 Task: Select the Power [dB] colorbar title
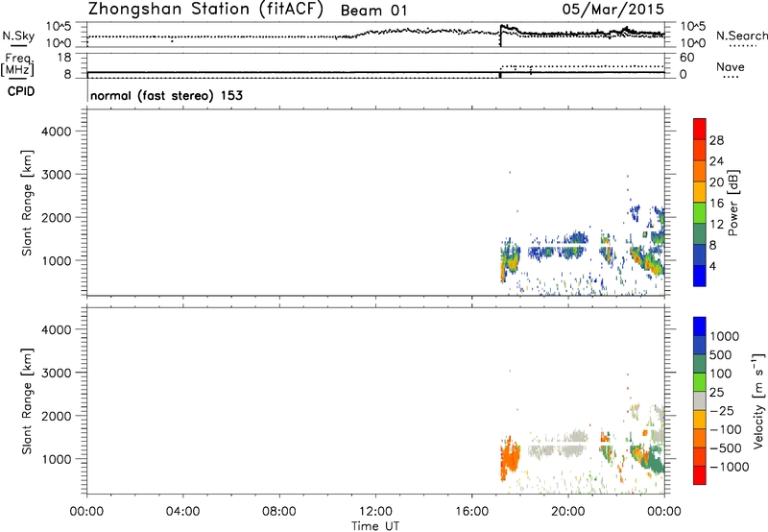[x=732, y=203]
